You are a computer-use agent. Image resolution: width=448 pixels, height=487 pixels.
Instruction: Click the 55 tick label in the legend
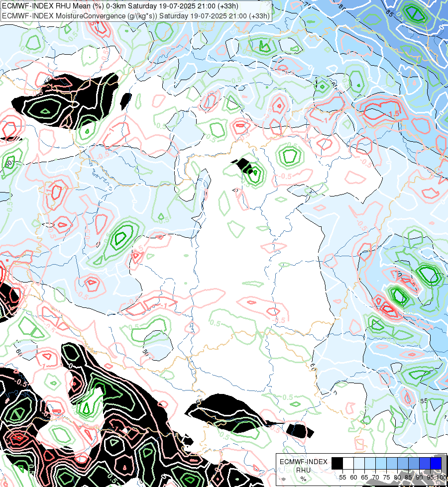342,478
